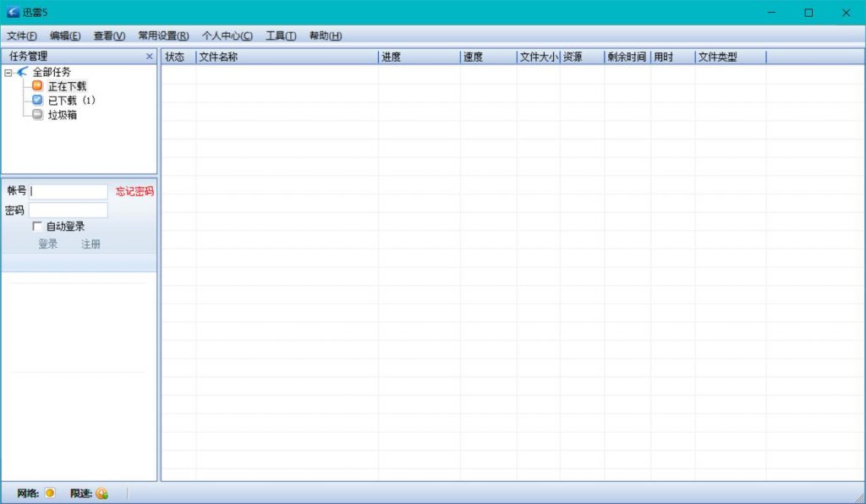Image resolution: width=866 pixels, height=504 pixels.
Task: Close the 任务管理 panel
Action: tap(149, 57)
